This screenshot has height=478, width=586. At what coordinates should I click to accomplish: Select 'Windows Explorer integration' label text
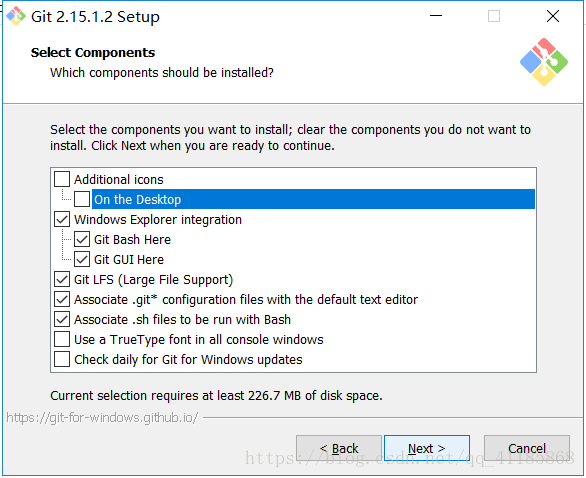[x=158, y=220]
